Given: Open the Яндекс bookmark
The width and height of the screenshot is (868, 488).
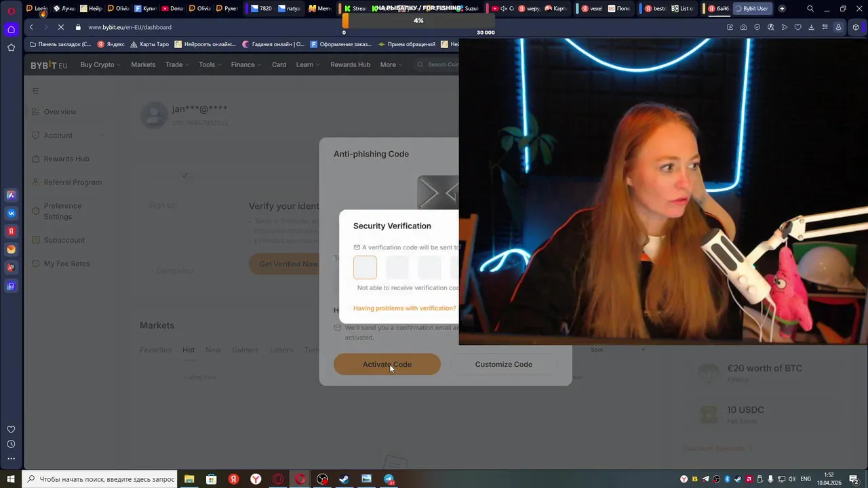Looking at the screenshot, I should tap(111, 44).
